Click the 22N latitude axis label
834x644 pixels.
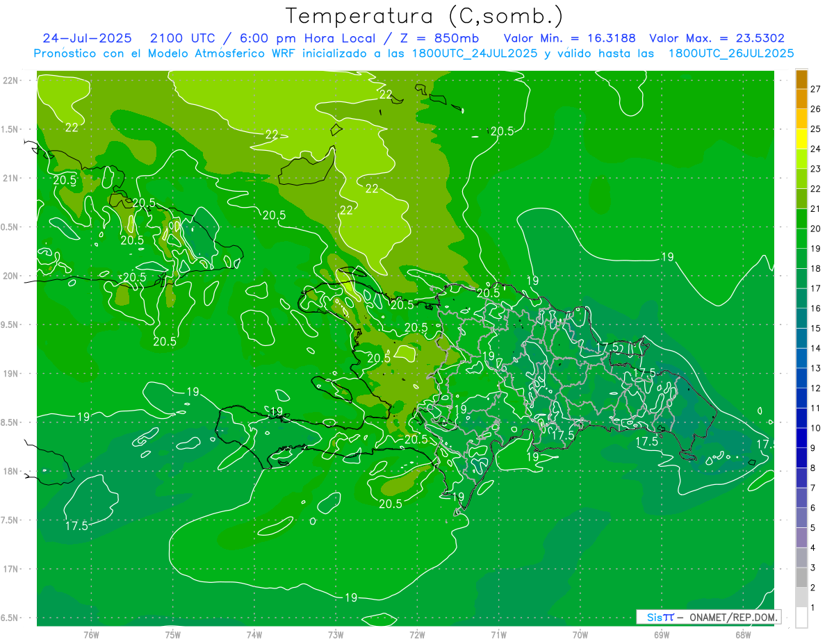tap(11, 80)
